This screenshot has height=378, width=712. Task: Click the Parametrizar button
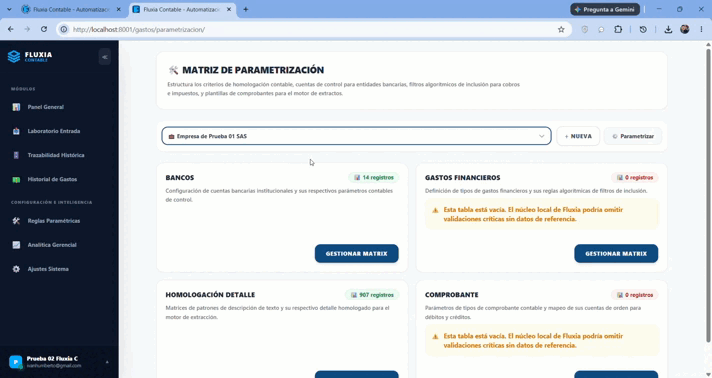tap(633, 136)
